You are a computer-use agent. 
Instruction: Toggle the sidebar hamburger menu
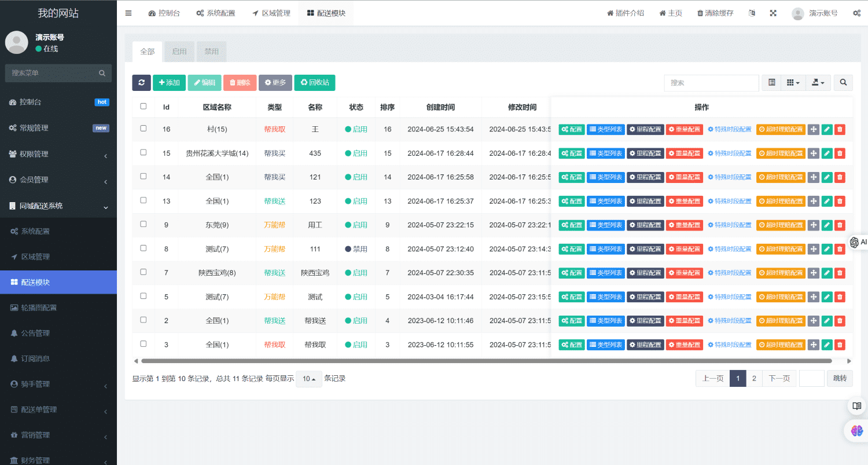tap(128, 13)
